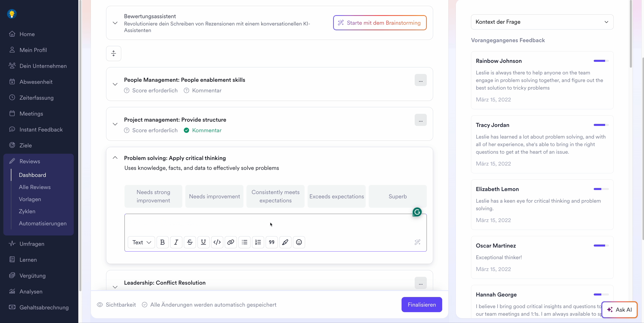The width and height of the screenshot is (644, 323).
Task: Select the Superb rating
Action: click(x=398, y=196)
